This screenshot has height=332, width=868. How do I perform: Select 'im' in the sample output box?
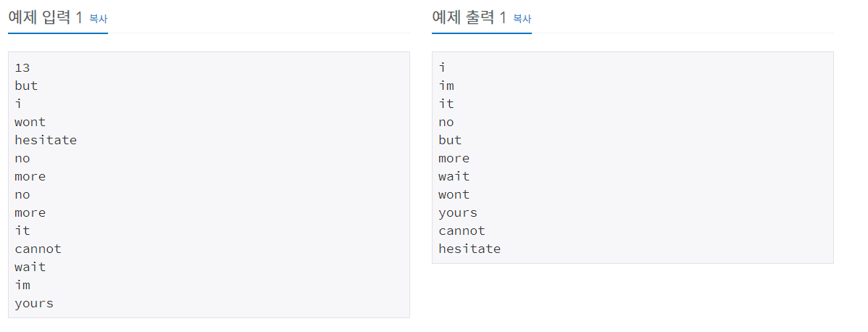point(446,86)
